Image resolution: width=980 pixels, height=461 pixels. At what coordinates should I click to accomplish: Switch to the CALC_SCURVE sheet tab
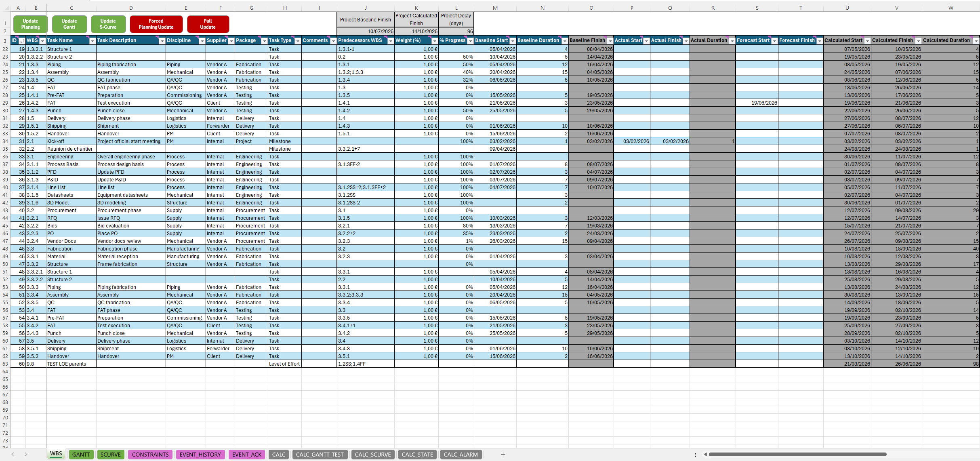click(373, 455)
